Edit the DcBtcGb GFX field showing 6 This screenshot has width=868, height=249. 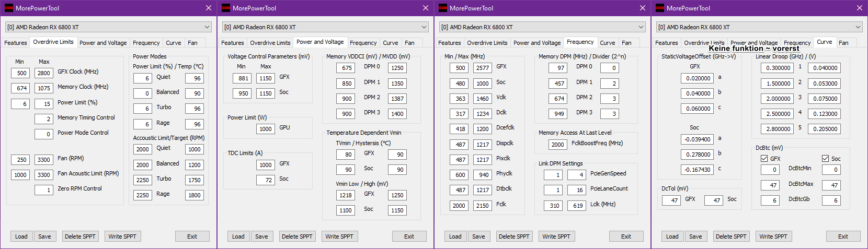click(x=770, y=200)
